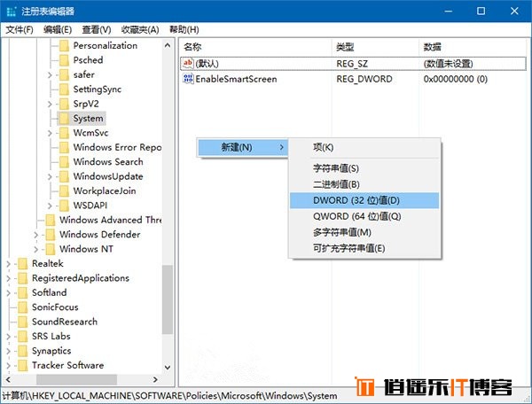532x404 pixels.
Task: Click the SettingSync folder icon
Action: [64, 89]
